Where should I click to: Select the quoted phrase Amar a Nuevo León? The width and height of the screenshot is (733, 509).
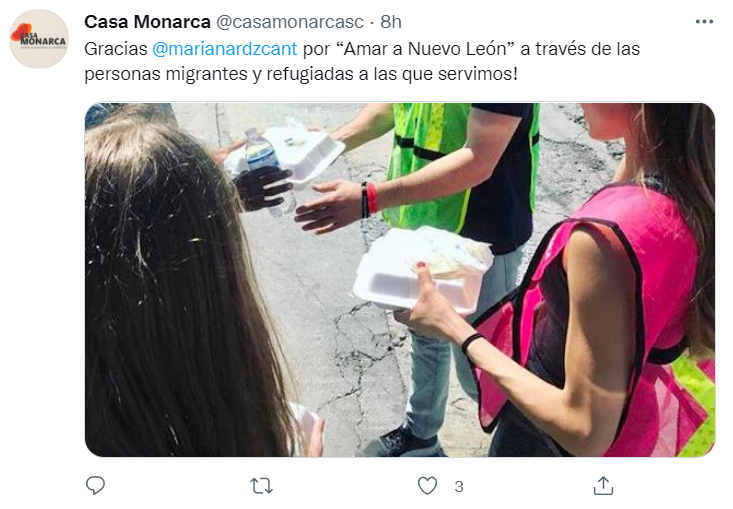point(425,49)
